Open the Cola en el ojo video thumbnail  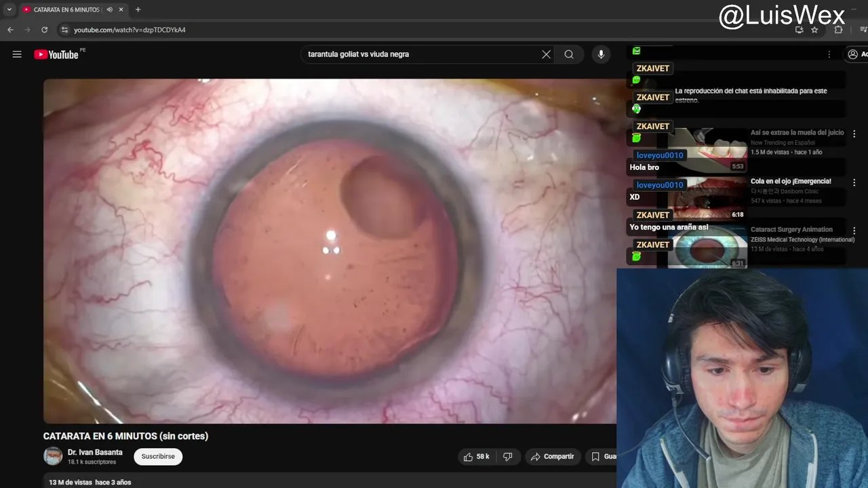707,199
